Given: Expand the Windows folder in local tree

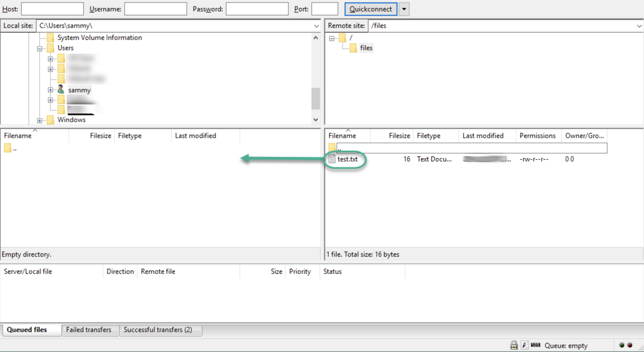Looking at the screenshot, I should click(x=40, y=120).
